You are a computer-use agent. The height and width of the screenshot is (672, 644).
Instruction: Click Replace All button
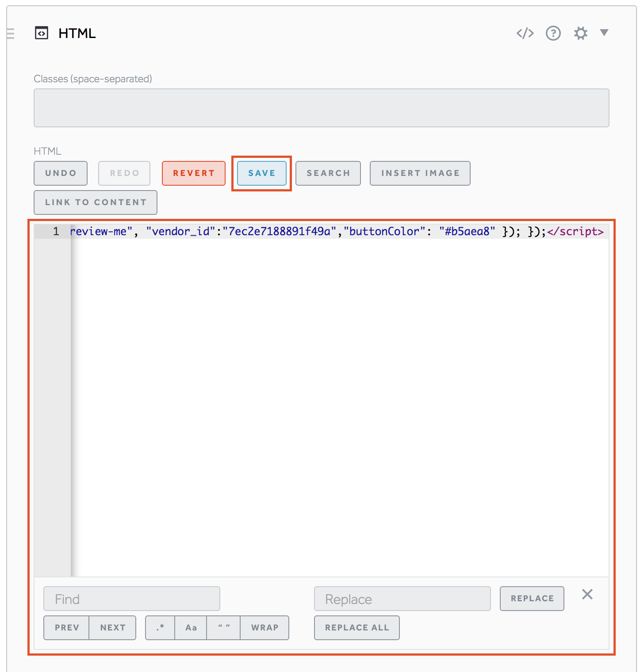pos(356,627)
